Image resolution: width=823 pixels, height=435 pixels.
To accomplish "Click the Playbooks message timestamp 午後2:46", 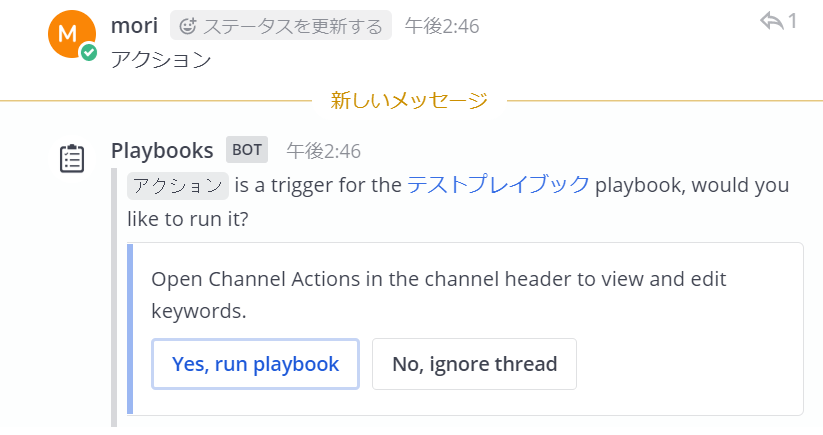I will (323, 151).
